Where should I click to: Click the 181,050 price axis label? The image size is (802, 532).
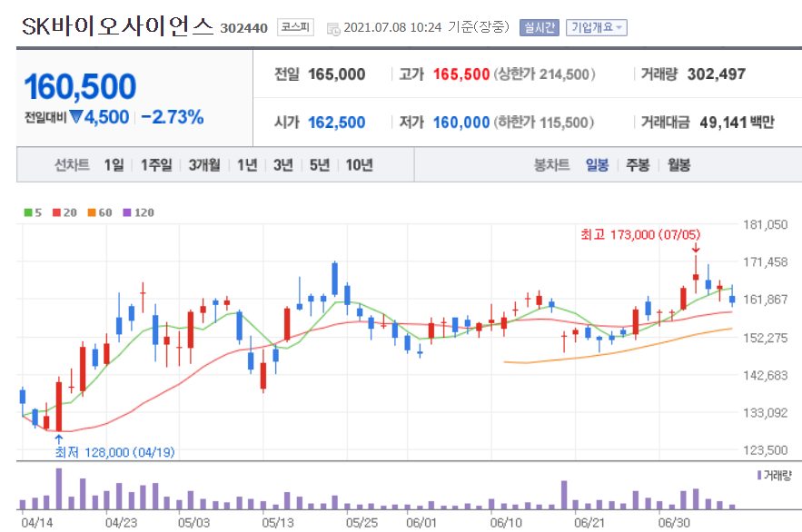765,224
